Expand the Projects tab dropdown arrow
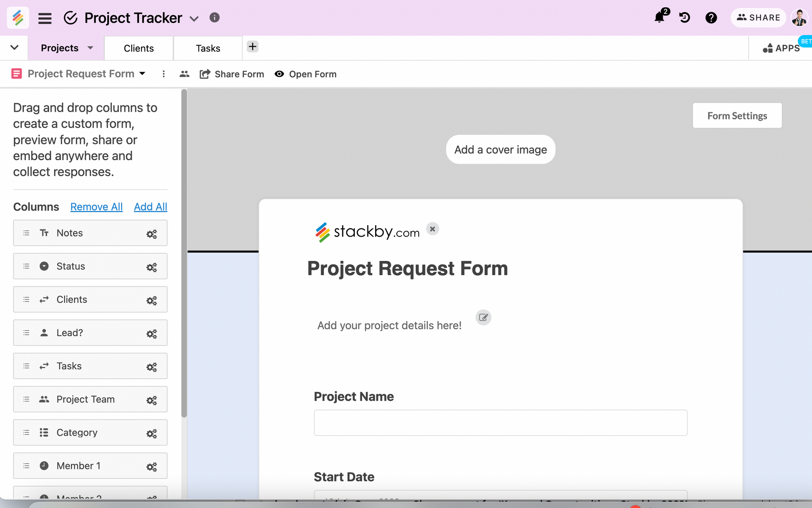The height and width of the screenshot is (508, 812). [x=91, y=48]
